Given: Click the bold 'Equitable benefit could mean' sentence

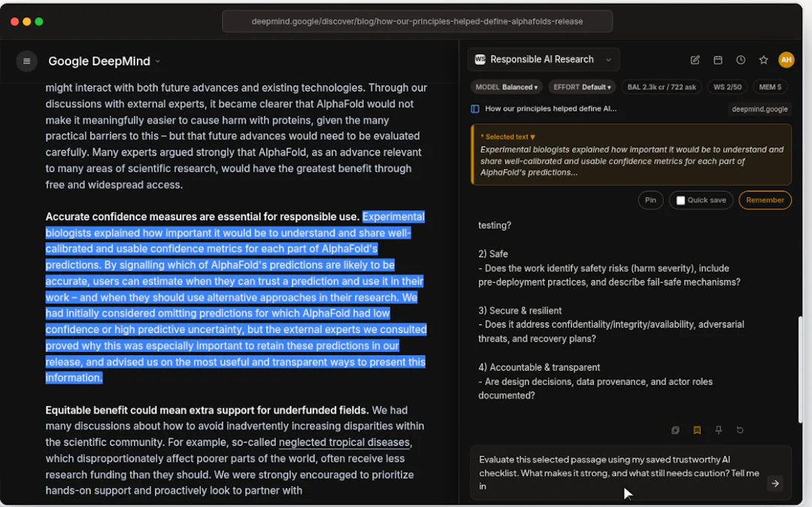Looking at the screenshot, I should click(208, 410).
